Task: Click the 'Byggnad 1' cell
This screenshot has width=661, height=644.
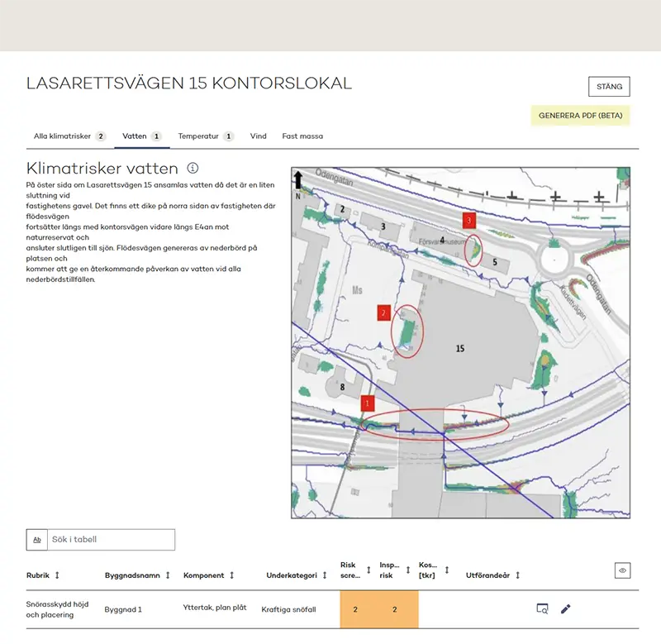Action: coord(123,609)
